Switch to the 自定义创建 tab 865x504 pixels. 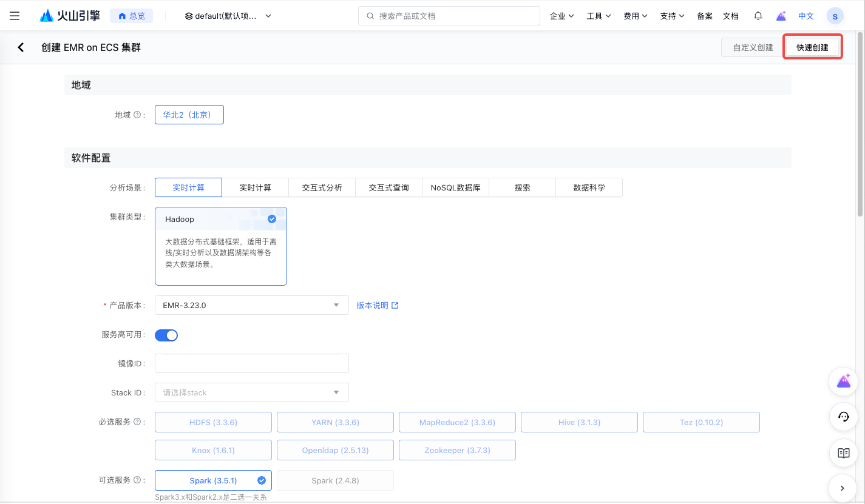(753, 47)
